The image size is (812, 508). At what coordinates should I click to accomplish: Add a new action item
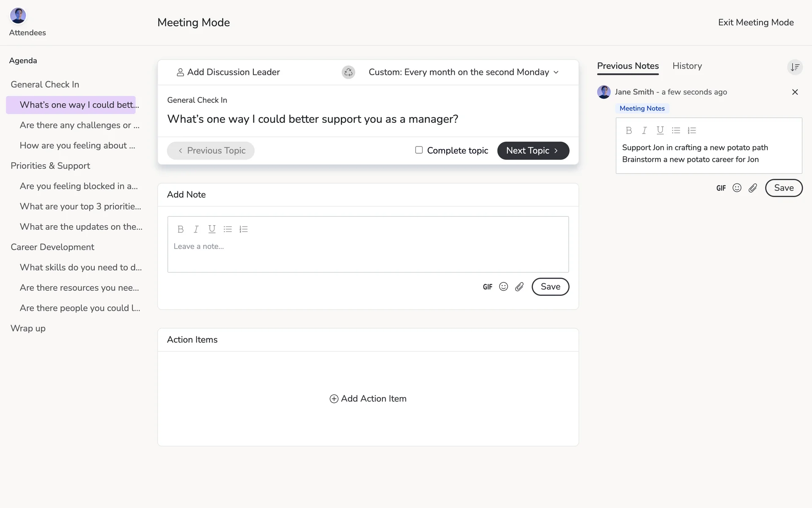[x=368, y=399]
